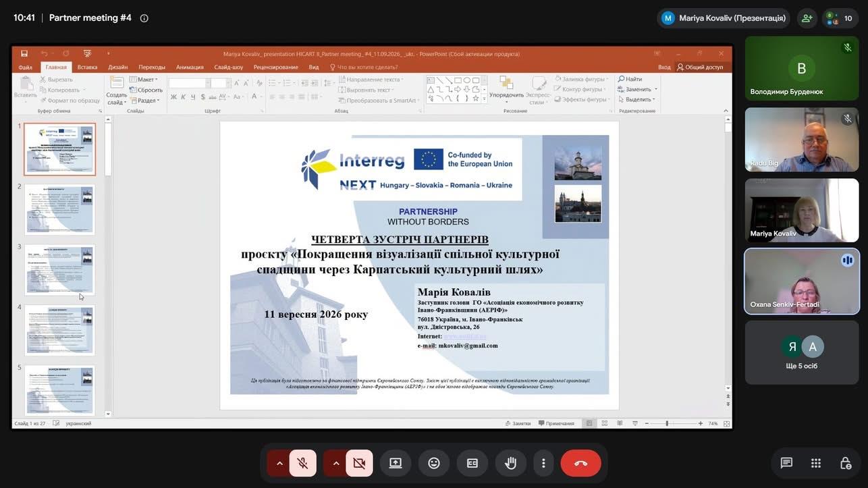Screen dimensions: 868x488
Task: Open the meeting chat panel
Action: click(786, 463)
